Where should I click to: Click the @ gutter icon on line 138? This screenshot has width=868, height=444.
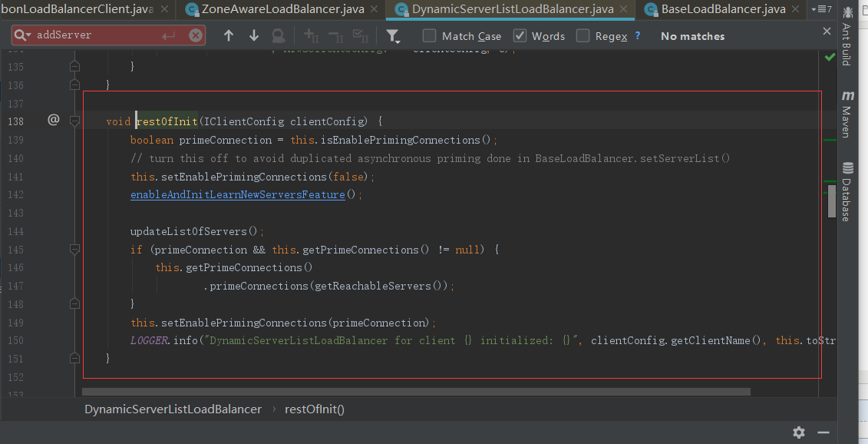click(53, 119)
